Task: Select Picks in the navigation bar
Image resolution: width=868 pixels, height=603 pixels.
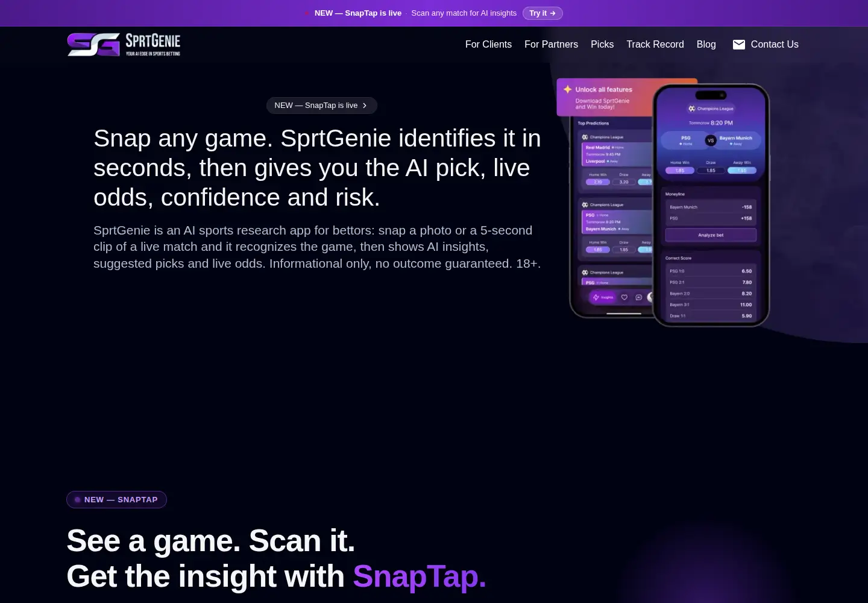Action: pos(602,45)
